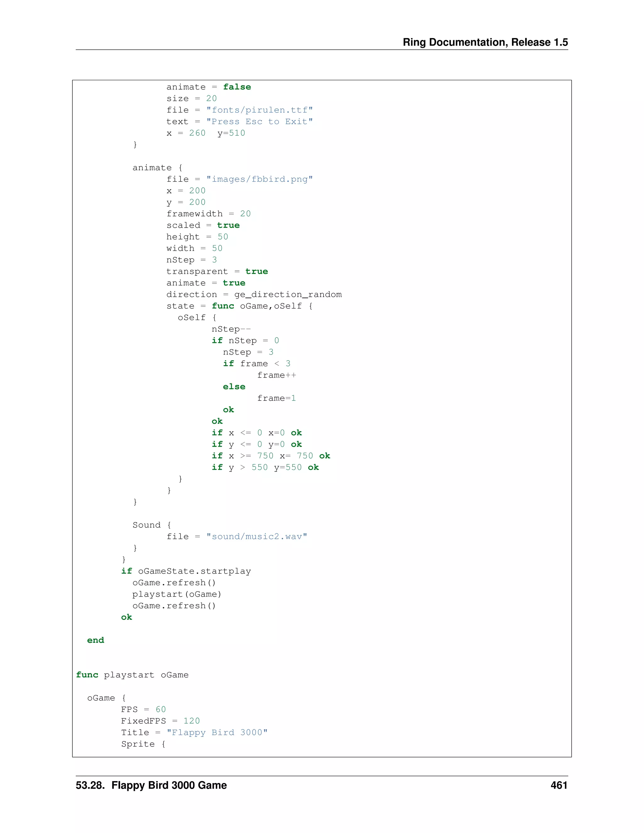This screenshot has width=644, height=833.
Task: Click the line 'y = 200'
Action: pos(186,202)
